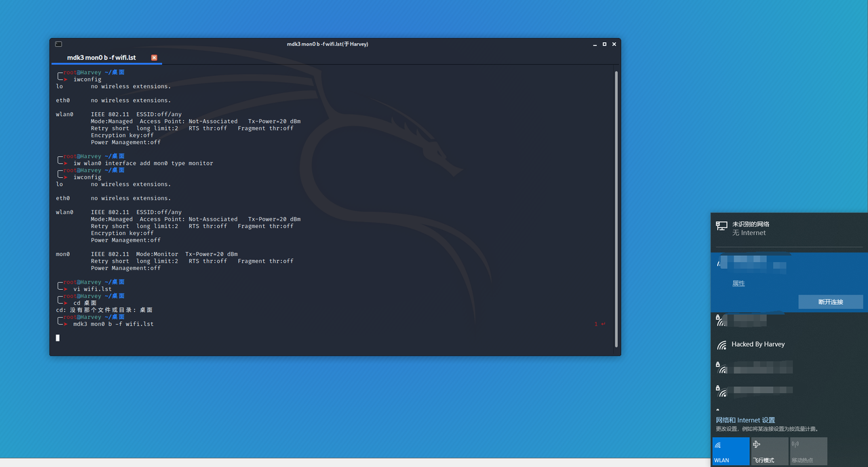Expand the last fully visible secured network
Screen dimensions: 868x467
click(789, 392)
